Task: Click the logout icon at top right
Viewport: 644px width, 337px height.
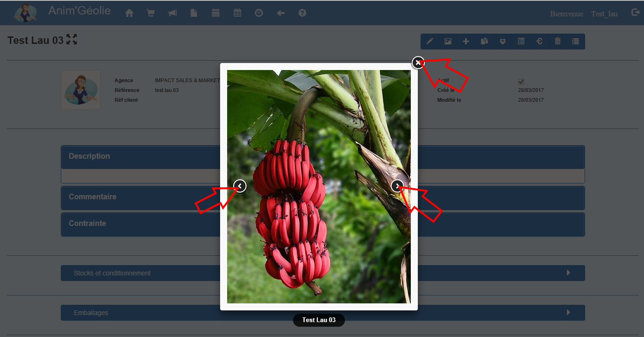Action: [635, 13]
